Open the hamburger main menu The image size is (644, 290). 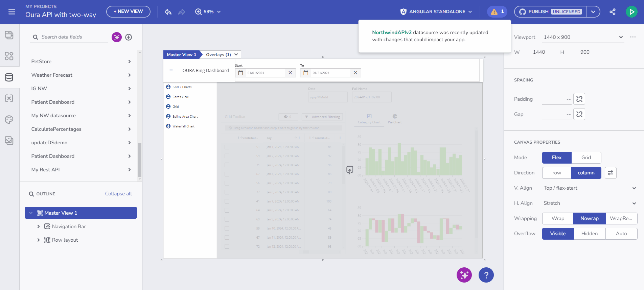click(x=12, y=12)
